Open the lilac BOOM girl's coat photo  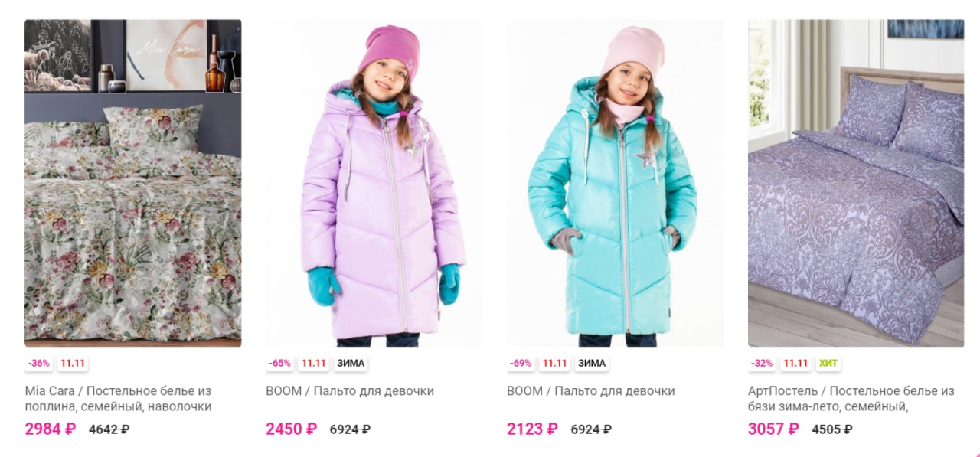(374, 183)
